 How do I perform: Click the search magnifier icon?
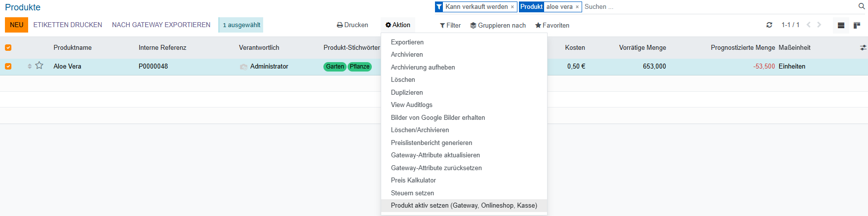(x=862, y=7)
